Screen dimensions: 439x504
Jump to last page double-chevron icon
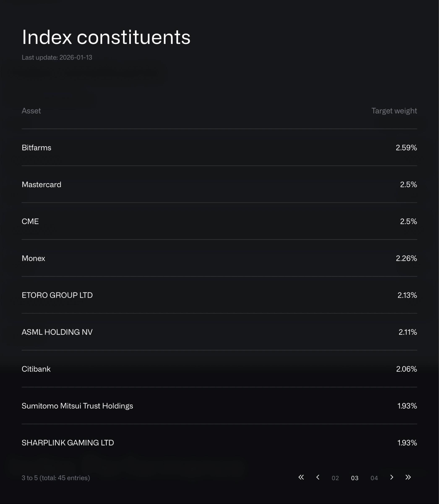pyautogui.click(x=408, y=477)
